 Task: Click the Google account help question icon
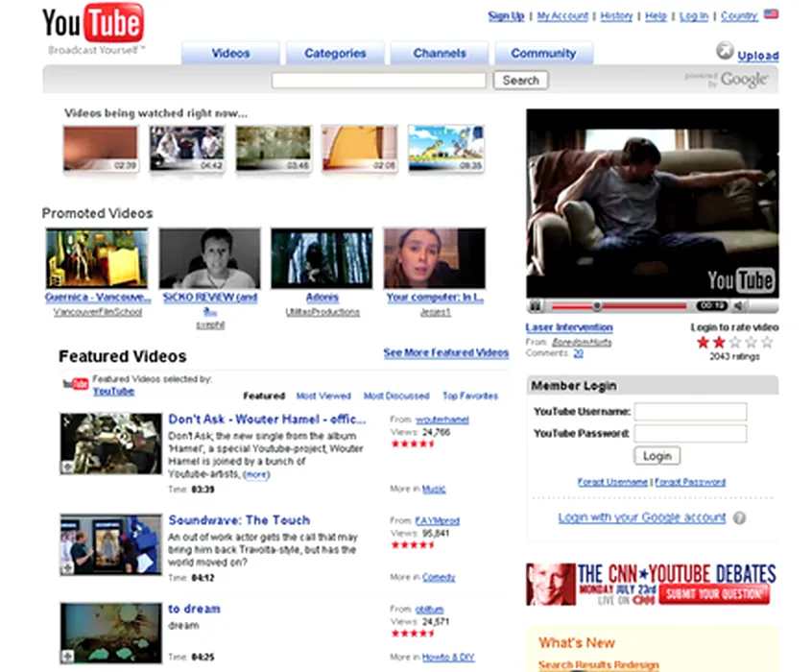(739, 517)
